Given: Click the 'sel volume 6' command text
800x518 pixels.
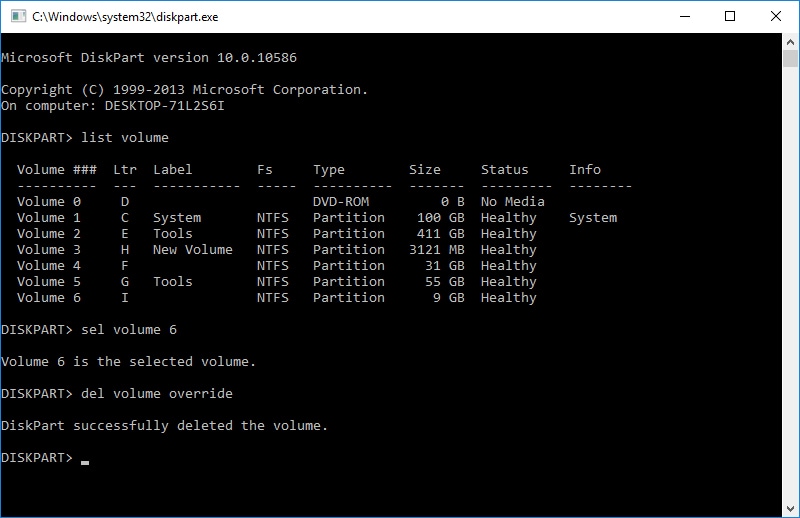Looking at the screenshot, I should point(129,330).
